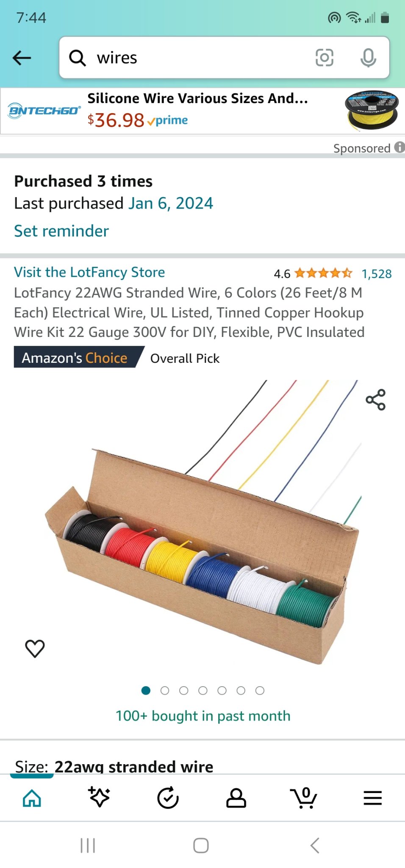The image size is (405, 868).
Task: Open the BNTECHGO silicone wire sponsored ad
Action: (x=202, y=111)
